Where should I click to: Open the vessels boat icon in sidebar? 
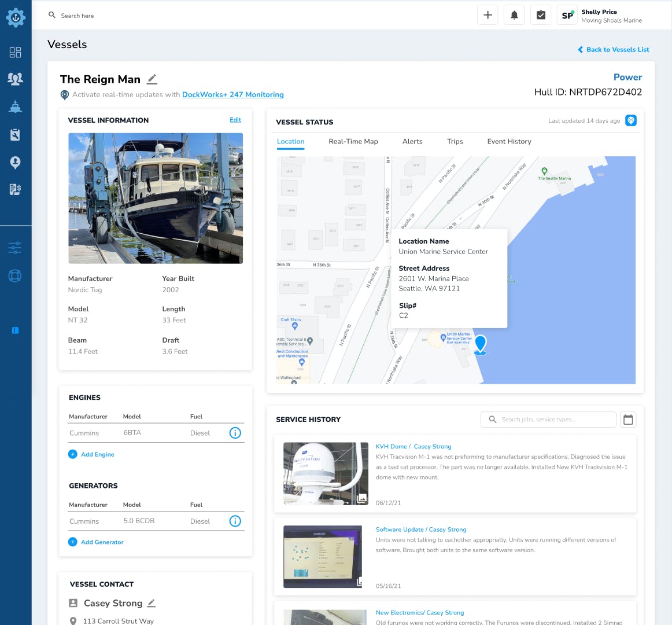[16, 106]
